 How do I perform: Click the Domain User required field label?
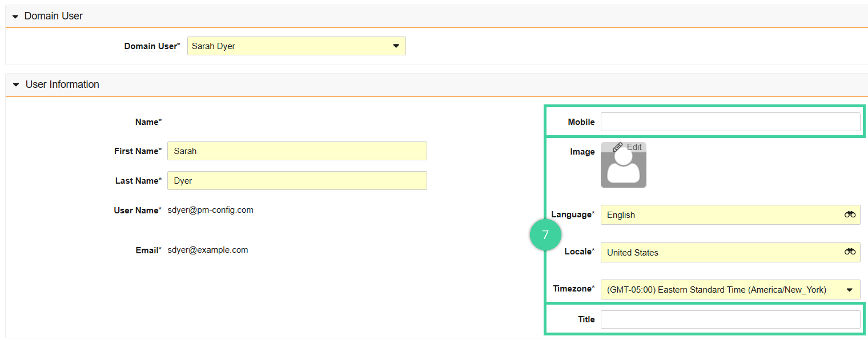[152, 46]
